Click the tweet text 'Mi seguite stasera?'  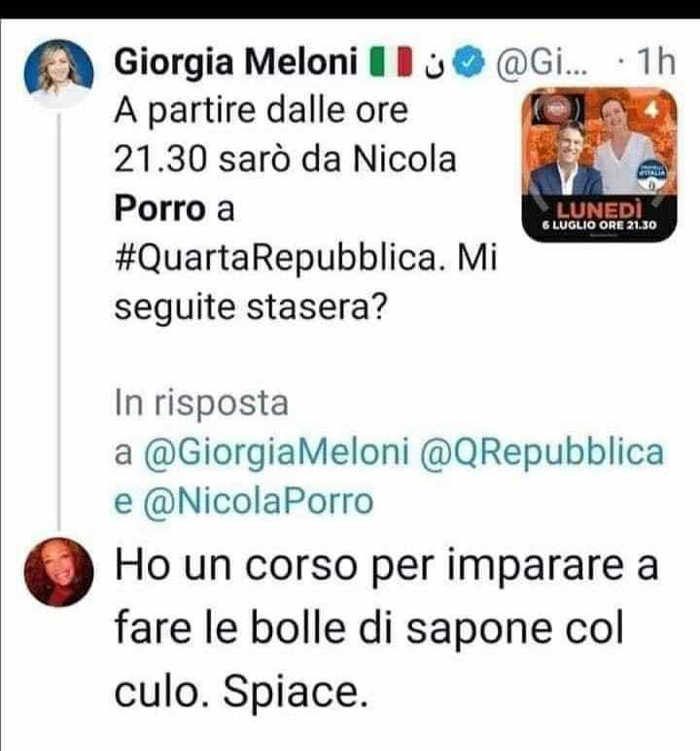point(306,282)
